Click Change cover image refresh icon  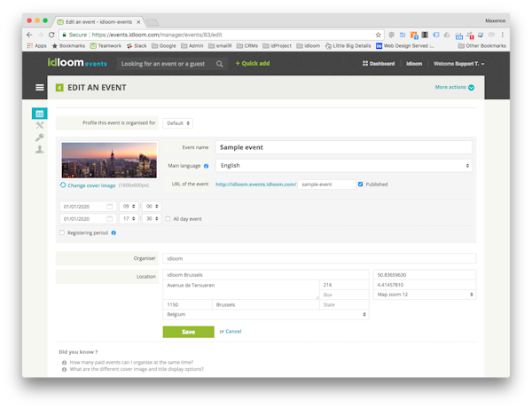click(x=63, y=185)
